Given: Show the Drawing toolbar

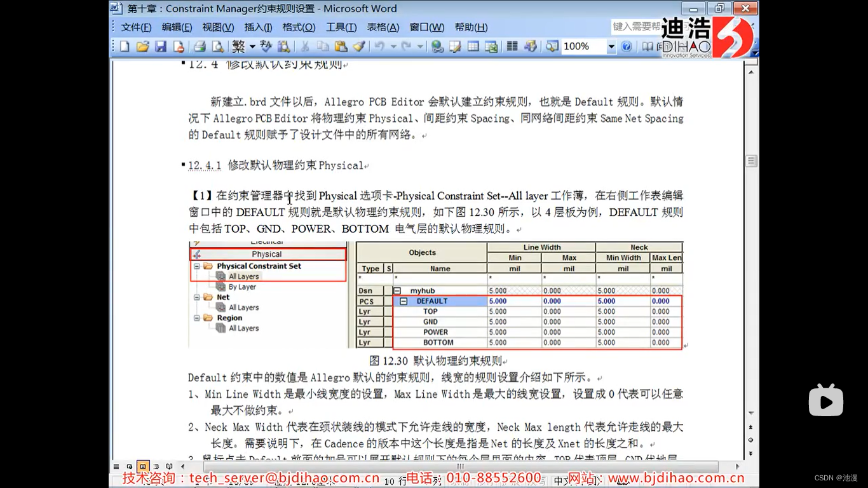Looking at the screenshot, I should point(530,46).
